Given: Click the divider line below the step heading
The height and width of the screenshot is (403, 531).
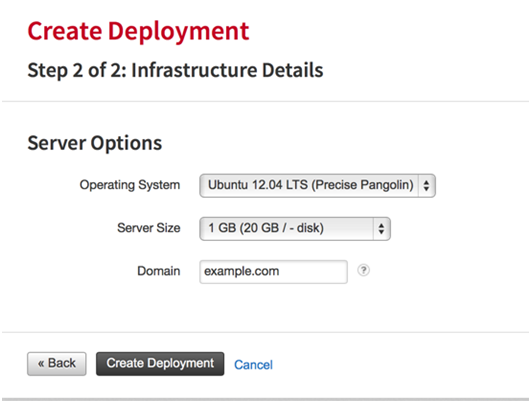Looking at the screenshot, I should pos(266,101).
